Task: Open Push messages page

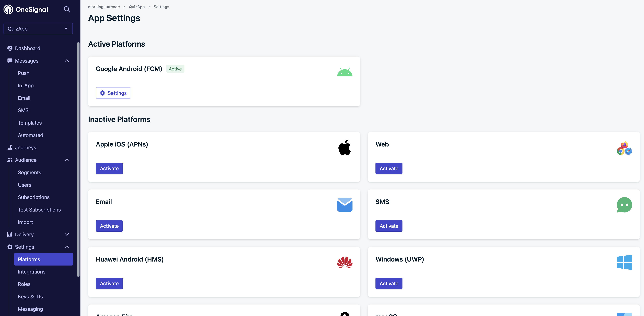Action: click(23, 73)
